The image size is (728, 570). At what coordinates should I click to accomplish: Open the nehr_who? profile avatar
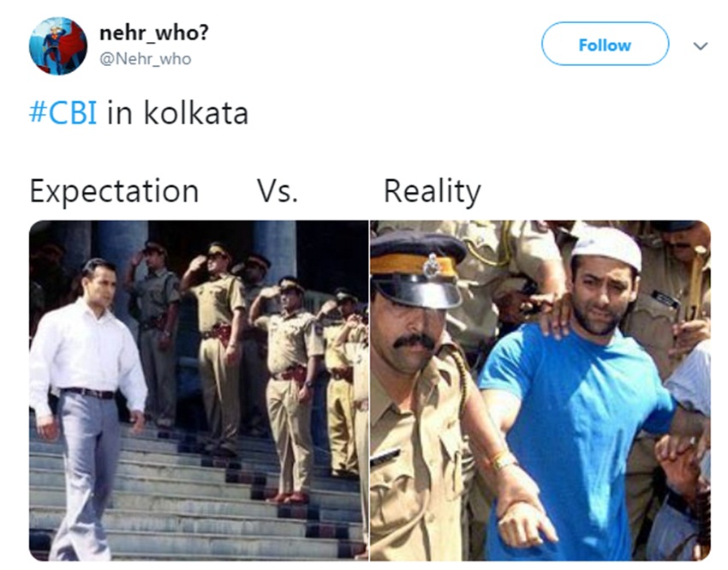click(x=58, y=46)
